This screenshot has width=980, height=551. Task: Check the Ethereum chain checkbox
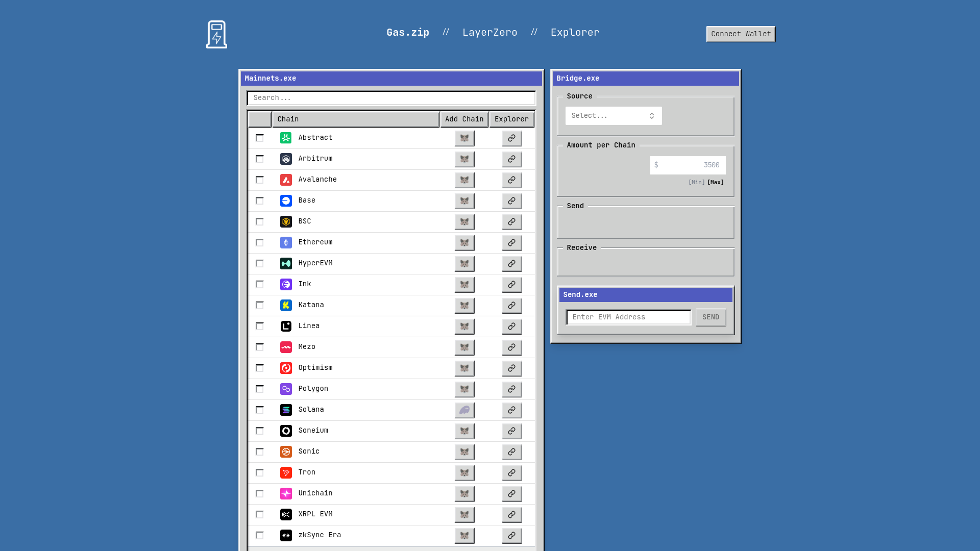click(x=260, y=243)
